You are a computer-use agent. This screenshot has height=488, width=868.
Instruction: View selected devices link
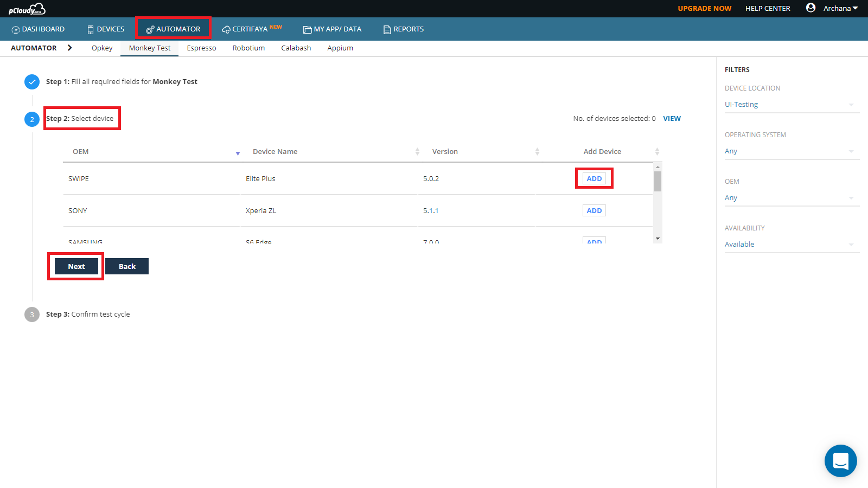(672, 119)
